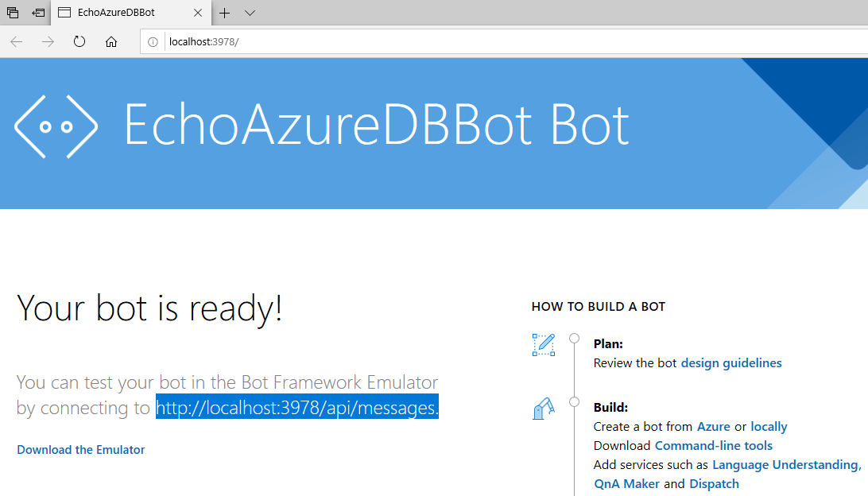Open the Dispatch link
This screenshot has height=496, width=868.
coord(714,484)
